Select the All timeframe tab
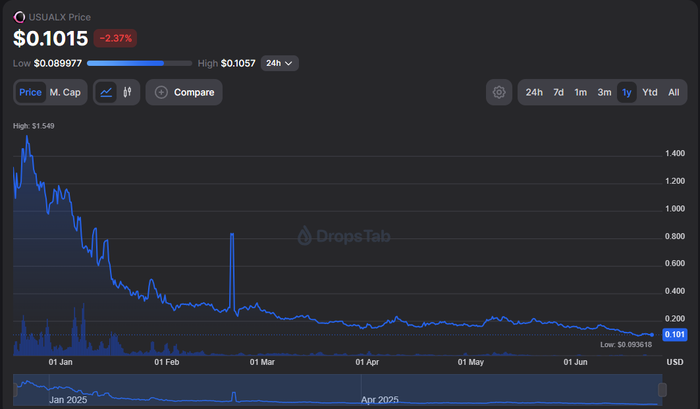This screenshot has height=409, width=700. pos(674,92)
